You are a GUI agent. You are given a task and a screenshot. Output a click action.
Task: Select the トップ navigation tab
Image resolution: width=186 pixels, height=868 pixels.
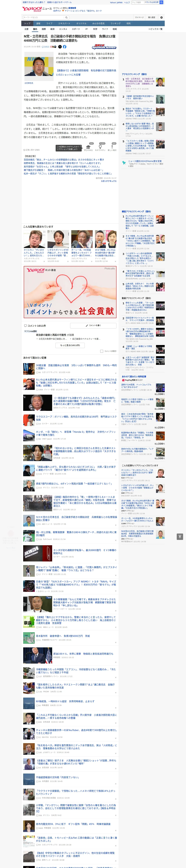[27, 24]
